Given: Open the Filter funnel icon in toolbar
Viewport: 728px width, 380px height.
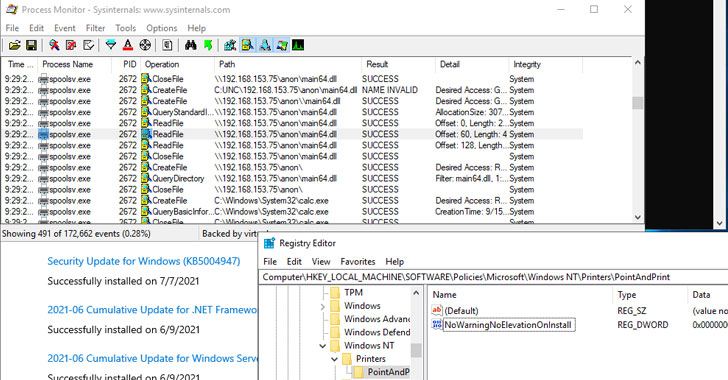Looking at the screenshot, I should click(110, 45).
